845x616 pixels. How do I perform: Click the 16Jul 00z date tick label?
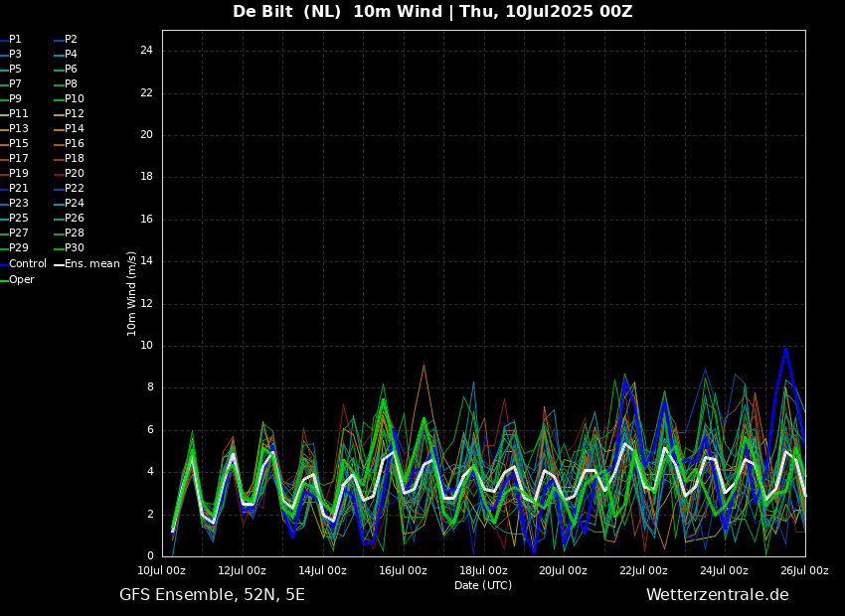point(403,571)
